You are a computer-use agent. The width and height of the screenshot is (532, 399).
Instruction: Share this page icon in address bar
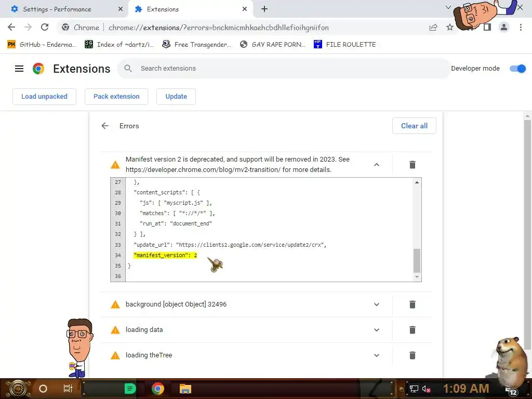tap(433, 28)
